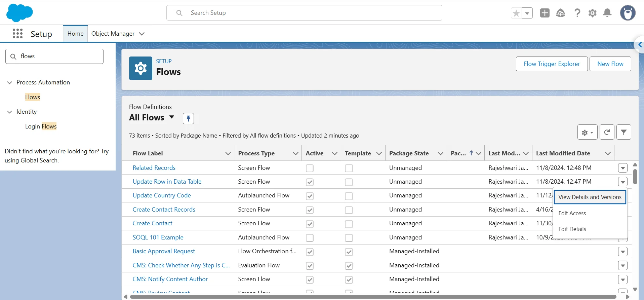
Task: Open Flow Trigger Explorer
Action: (x=552, y=64)
